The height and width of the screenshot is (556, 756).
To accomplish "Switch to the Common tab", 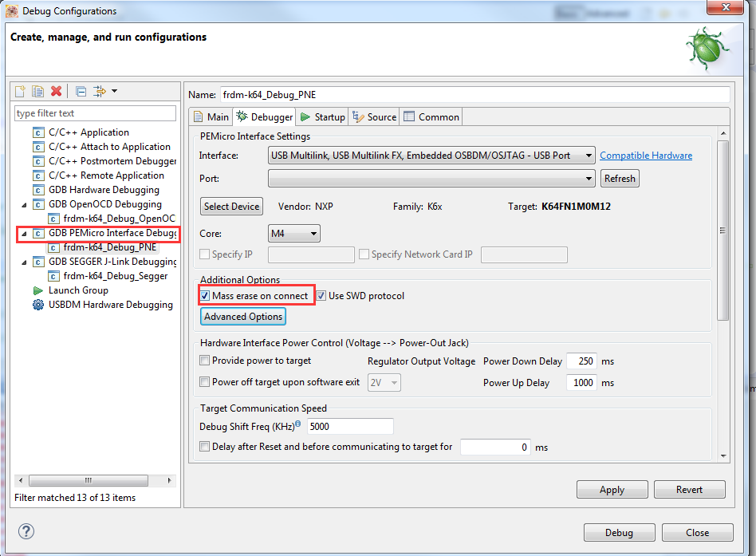I will click(431, 116).
